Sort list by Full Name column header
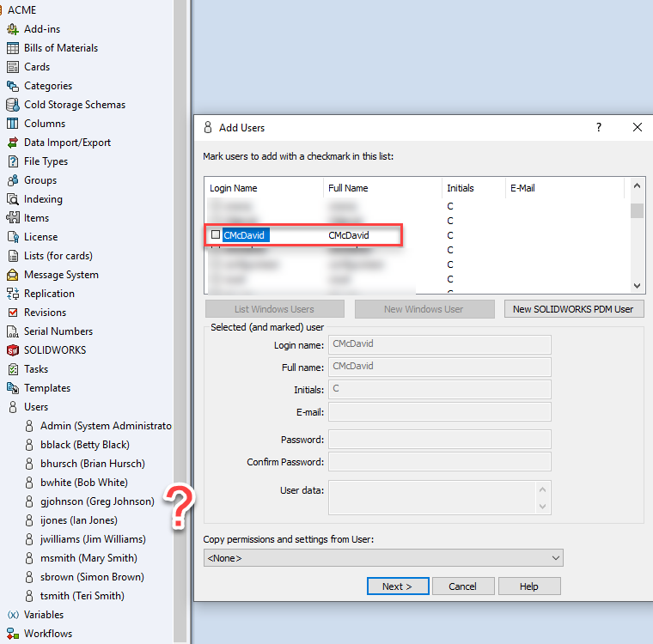Image resolution: width=653 pixels, height=644 pixels. 382,188
